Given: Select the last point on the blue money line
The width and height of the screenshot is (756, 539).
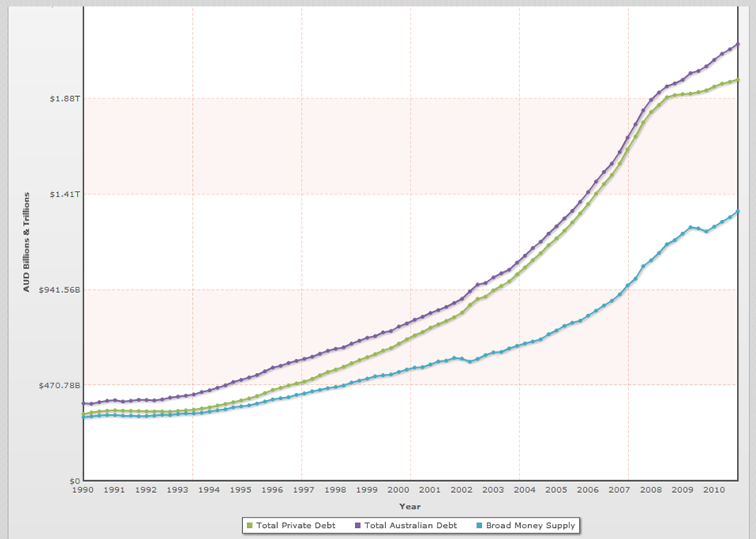Looking at the screenshot, I should [x=739, y=211].
